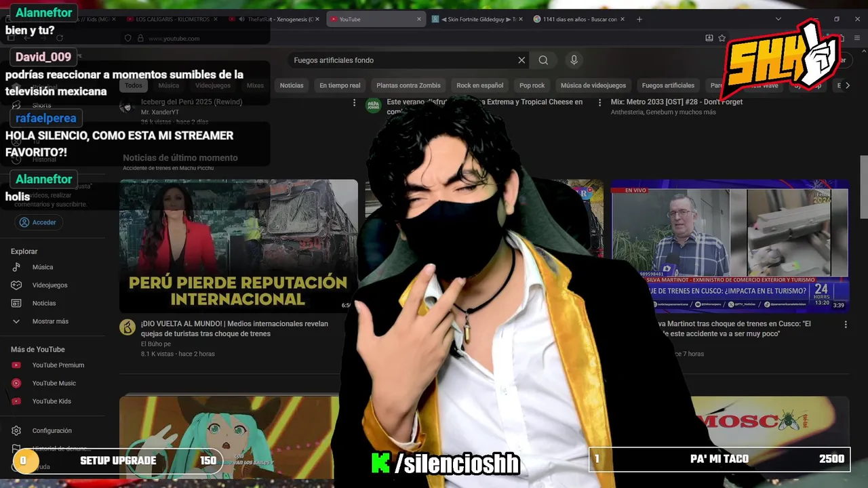Open options menu for the Papa Johns ad

pyautogui.click(x=599, y=103)
